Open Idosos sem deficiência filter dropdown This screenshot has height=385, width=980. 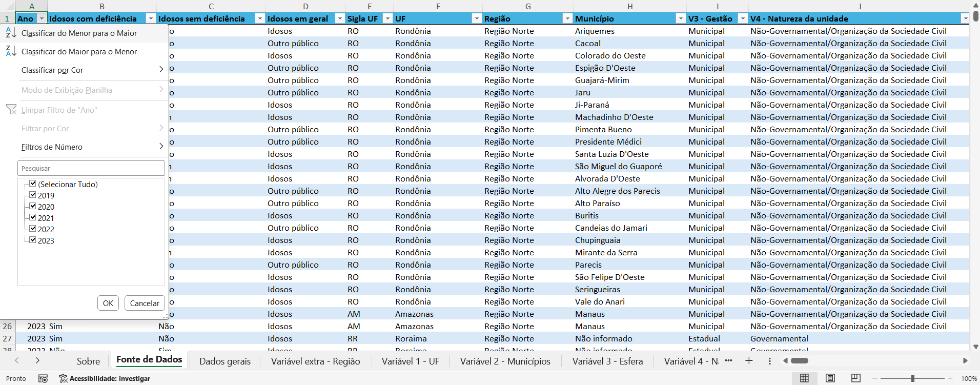[260, 18]
